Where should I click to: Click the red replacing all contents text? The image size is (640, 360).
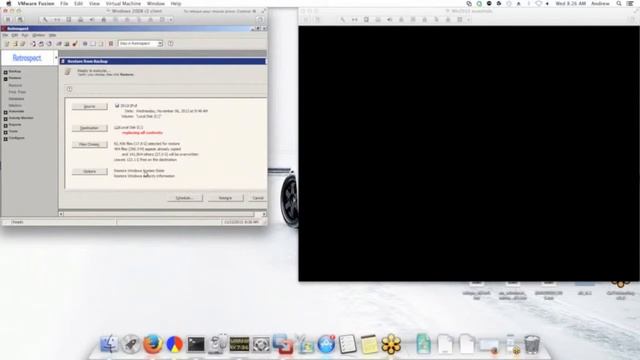click(x=142, y=133)
